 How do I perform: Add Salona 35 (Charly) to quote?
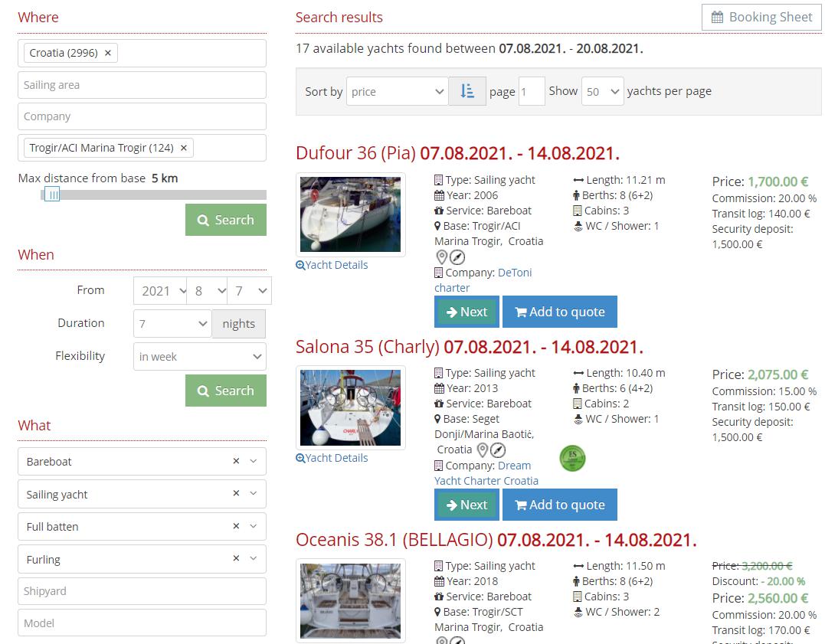pyautogui.click(x=560, y=505)
